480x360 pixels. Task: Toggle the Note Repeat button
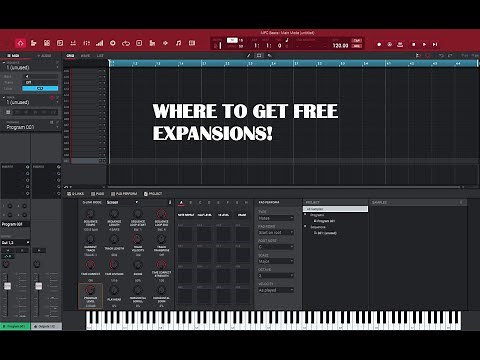186,215
